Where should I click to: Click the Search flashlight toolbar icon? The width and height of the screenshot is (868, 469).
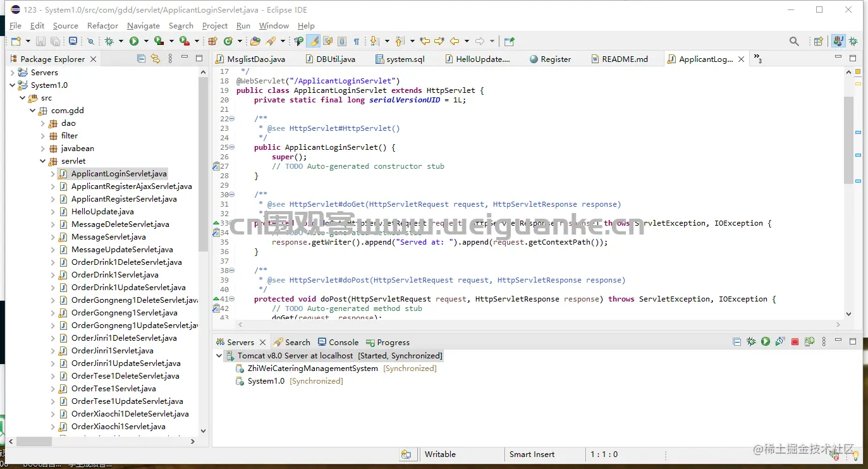tap(271, 41)
